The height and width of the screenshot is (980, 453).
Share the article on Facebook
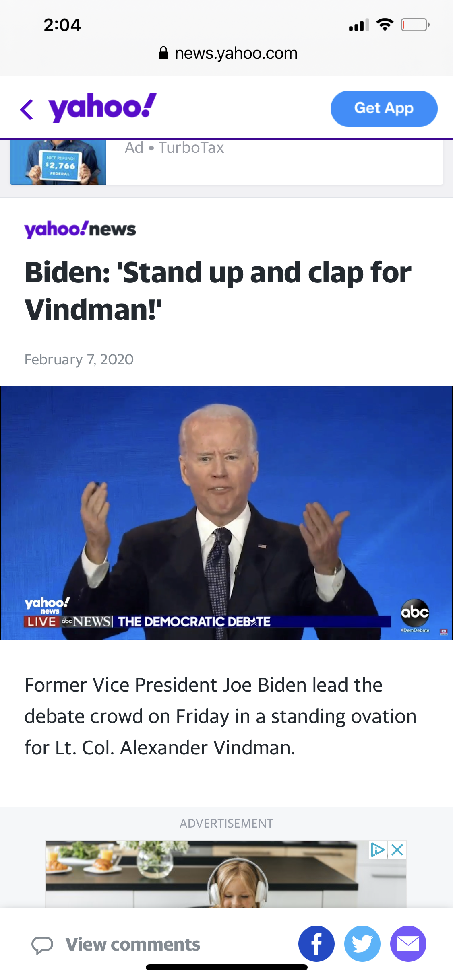(316, 944)
